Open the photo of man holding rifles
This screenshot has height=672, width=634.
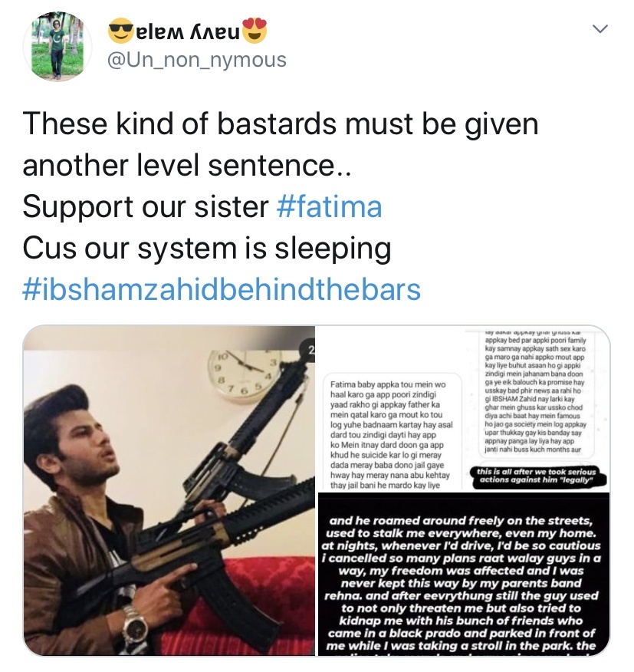tap(169, 490)
